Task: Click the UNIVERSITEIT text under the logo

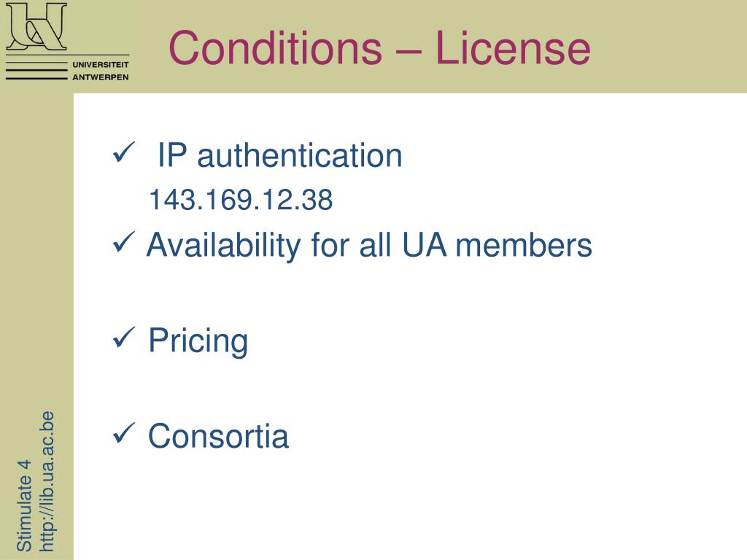Action: coord(101,64)
